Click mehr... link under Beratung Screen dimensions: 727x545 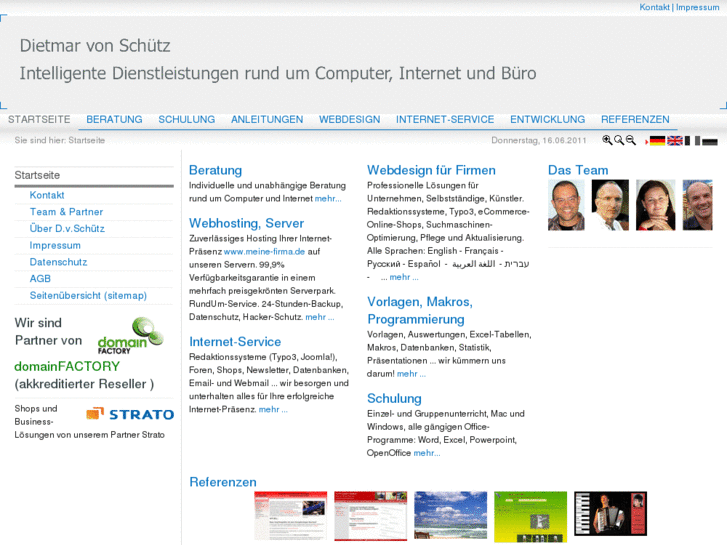[x=328, y=199]
